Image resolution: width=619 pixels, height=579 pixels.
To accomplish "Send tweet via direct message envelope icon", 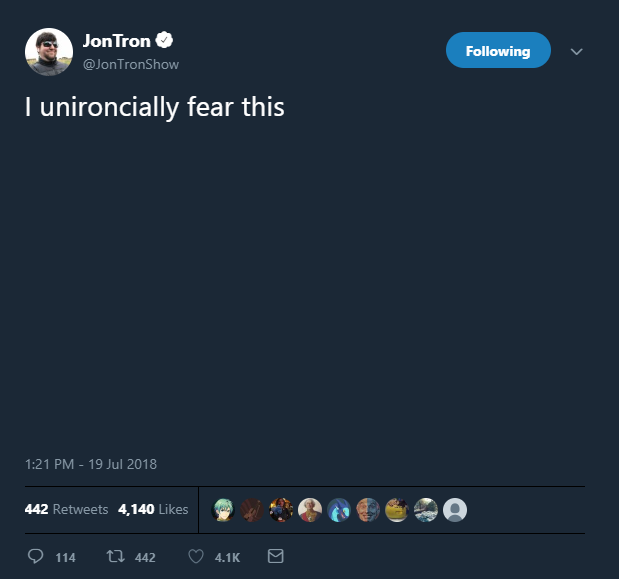I will [x=276, y=556].
